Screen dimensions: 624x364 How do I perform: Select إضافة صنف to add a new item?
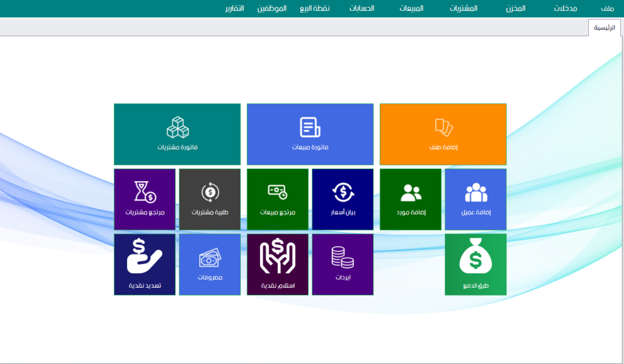[443, 134]
